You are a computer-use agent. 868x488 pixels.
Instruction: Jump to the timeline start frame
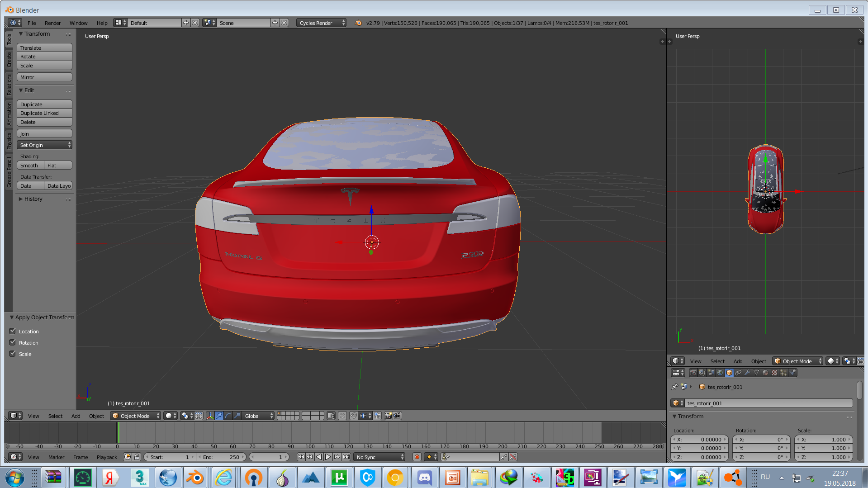coord(301,457)
